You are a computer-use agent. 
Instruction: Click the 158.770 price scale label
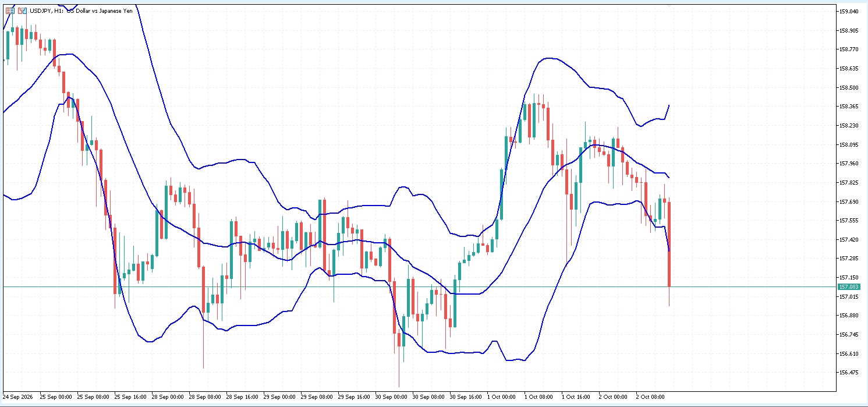(x=848, y=49)
